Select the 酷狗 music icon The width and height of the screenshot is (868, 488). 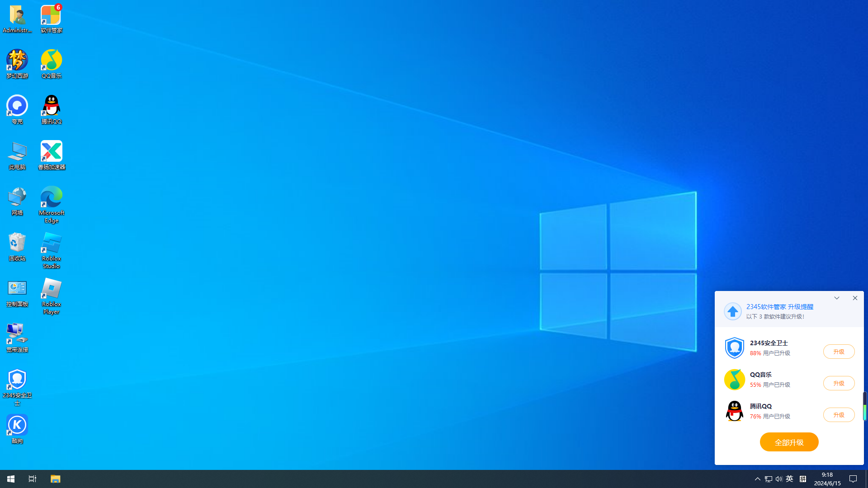(17, 429)
